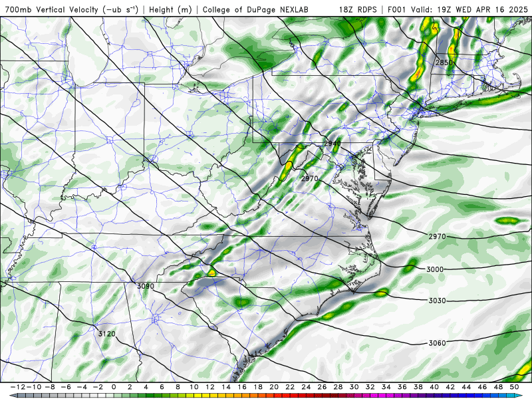The height and width of the screenshot is (399, 532).
Task: Select the "-6" color scale value
Action: pyautogui.click(x=65, y=387)
